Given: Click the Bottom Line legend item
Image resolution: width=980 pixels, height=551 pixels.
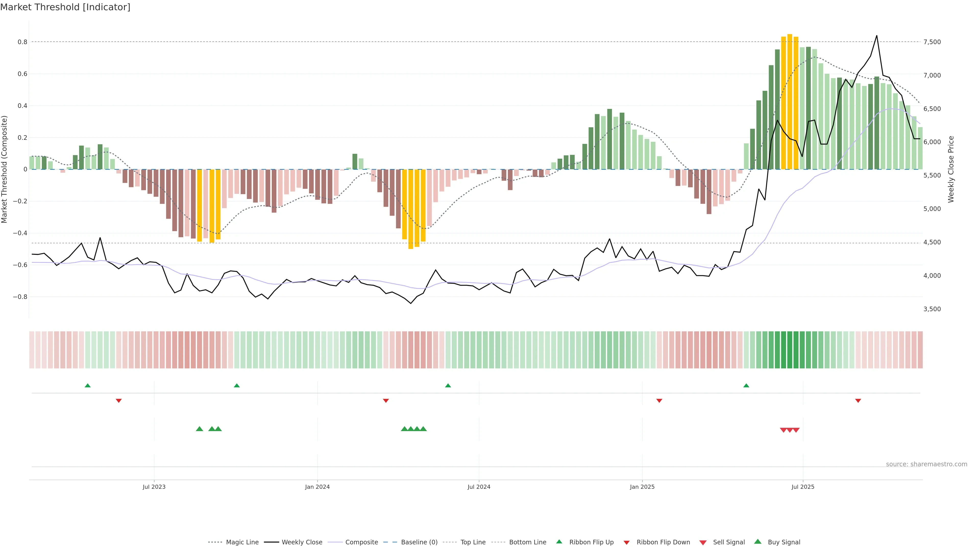Looking at the screenshot, I should (527, 542).
